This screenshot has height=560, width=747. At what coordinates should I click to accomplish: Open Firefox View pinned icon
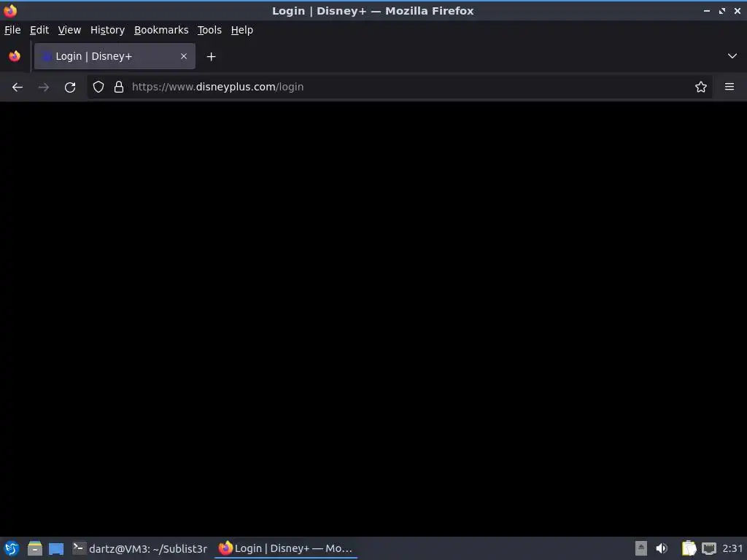pyautogui.click(x=15, y=56)
